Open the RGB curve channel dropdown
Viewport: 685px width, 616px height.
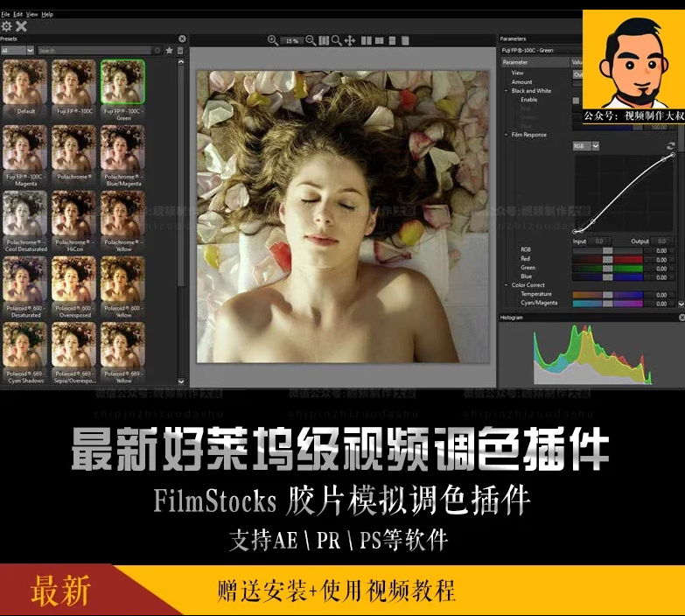(586, 146)
